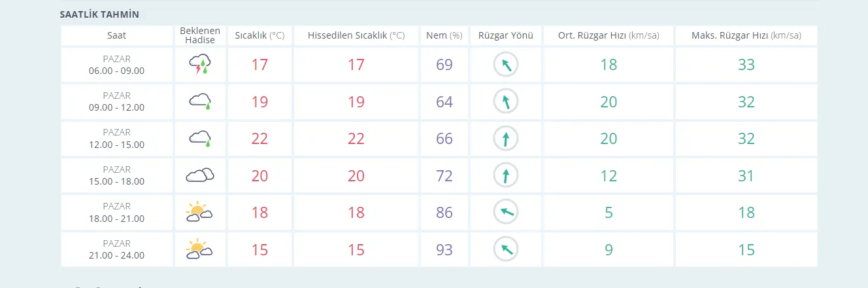Click wind direction arrow for 06.00 - 09.00
The image size is (868, 288).
click(505, 65)
